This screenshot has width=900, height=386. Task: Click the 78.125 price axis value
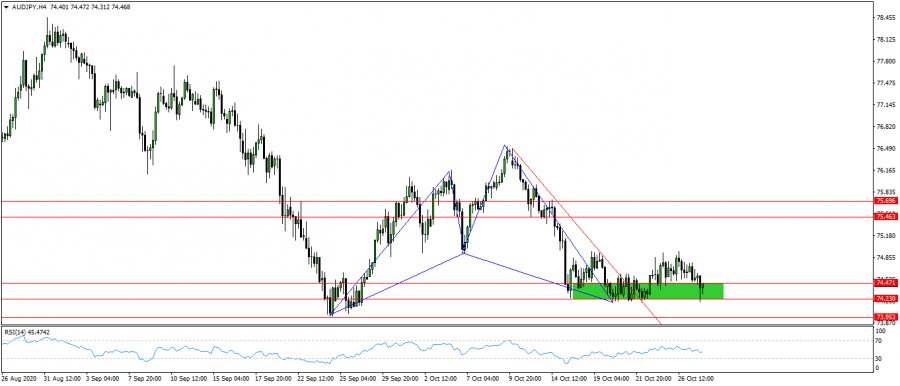[885, 40]
